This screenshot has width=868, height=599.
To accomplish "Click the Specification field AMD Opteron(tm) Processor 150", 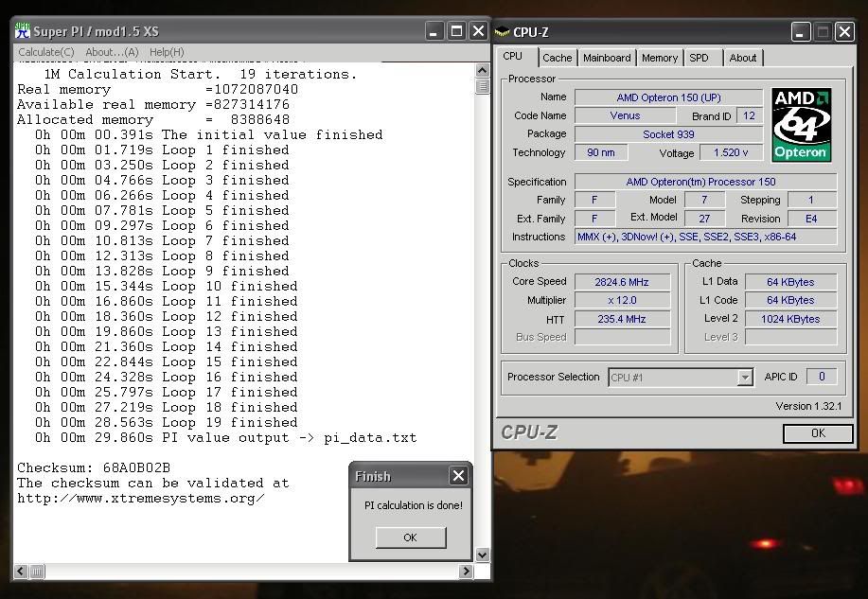I will [705, 182].
